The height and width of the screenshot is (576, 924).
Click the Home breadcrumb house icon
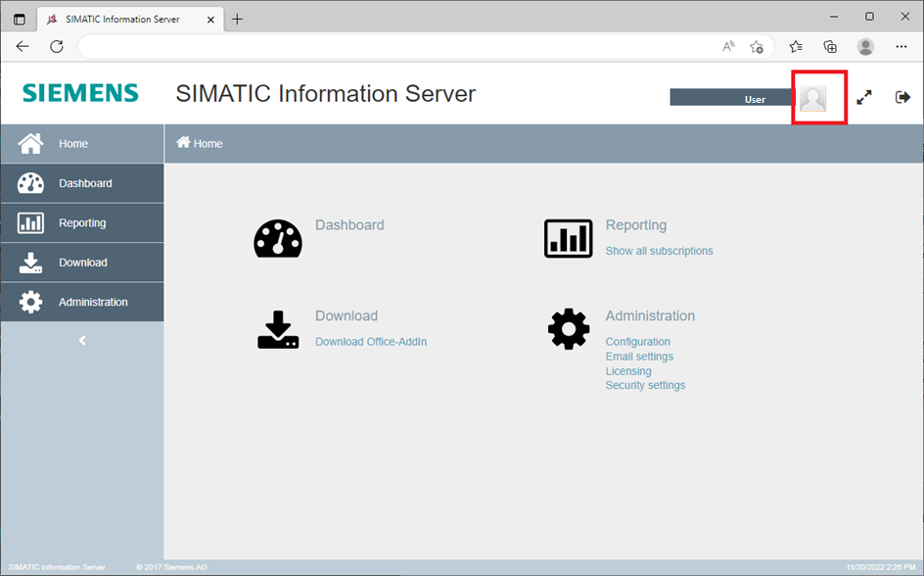click(183, 143)
